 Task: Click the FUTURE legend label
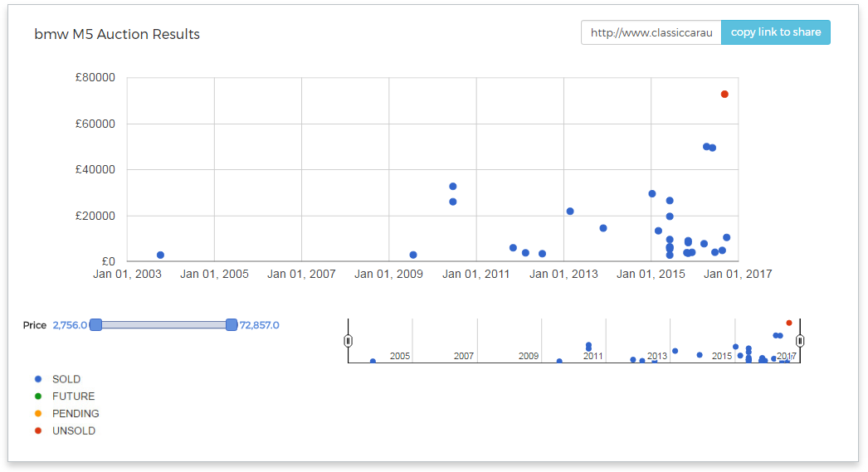tap(74, 397)
